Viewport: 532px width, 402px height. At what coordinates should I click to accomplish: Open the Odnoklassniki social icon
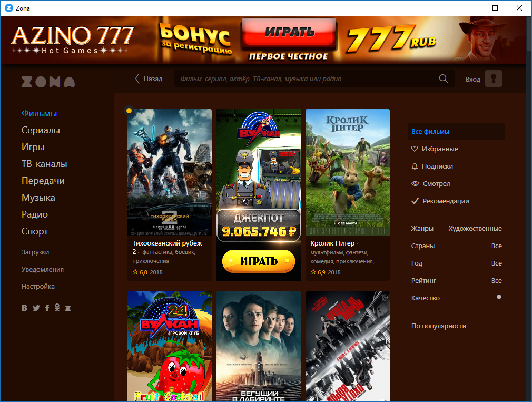[57, 308]
